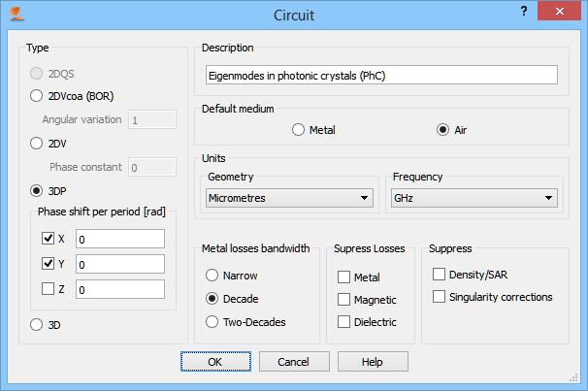Toggle the Y phase shift checkbox
This screenshot has width=588, height=391.
click(49, 264)
